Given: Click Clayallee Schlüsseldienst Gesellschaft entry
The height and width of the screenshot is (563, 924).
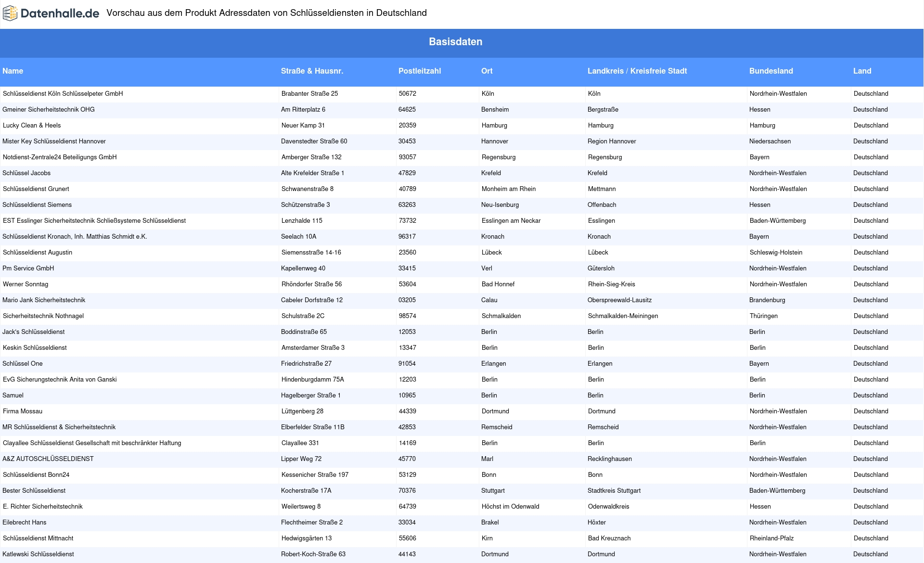Looking at the screenshot, I should (x=92, y=443).
